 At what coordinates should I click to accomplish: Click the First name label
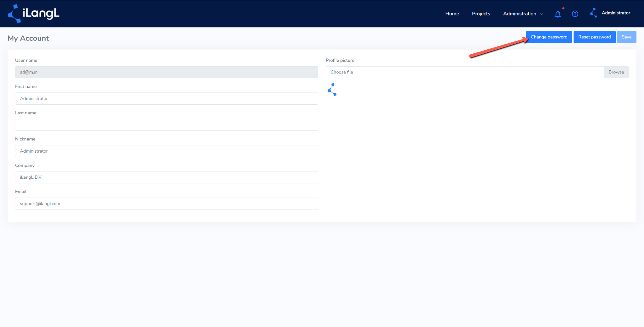click(26, 86)
